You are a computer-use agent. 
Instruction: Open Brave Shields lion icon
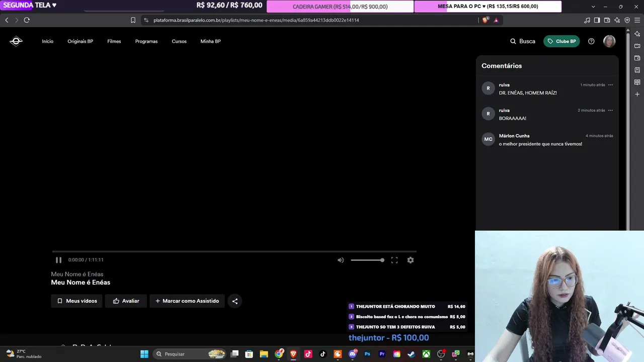[485, 20]
